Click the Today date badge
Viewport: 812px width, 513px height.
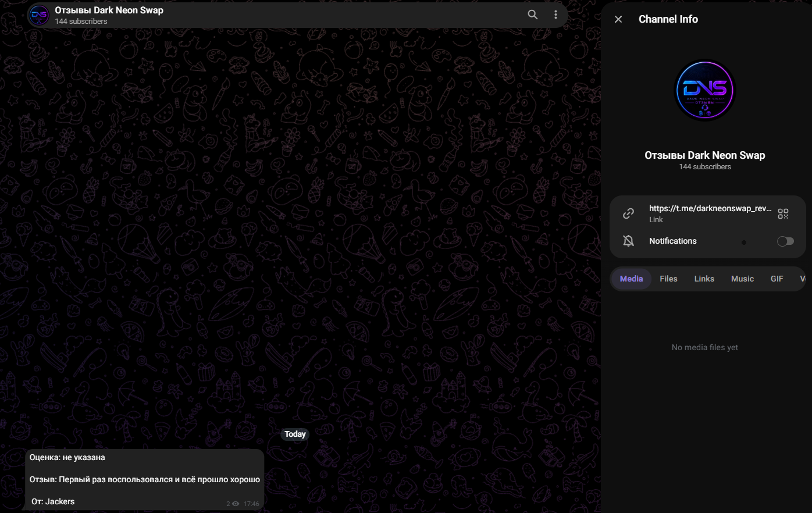[295, 434]
